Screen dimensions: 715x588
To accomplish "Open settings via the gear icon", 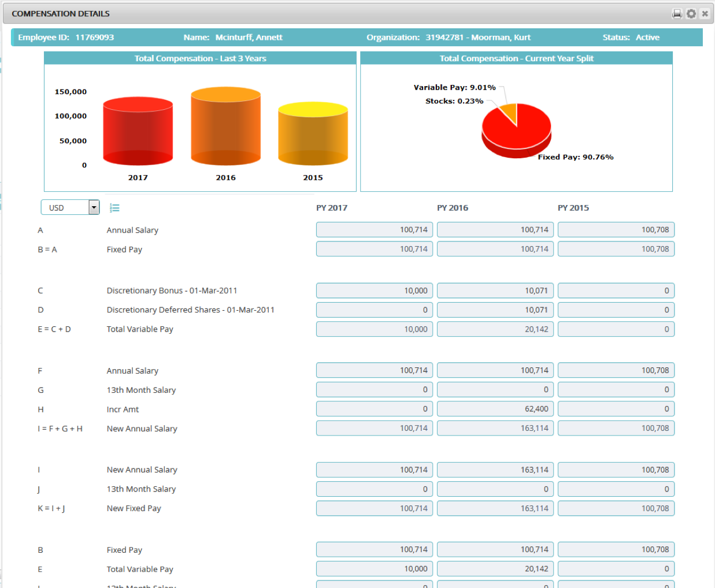I will point(691,13).
